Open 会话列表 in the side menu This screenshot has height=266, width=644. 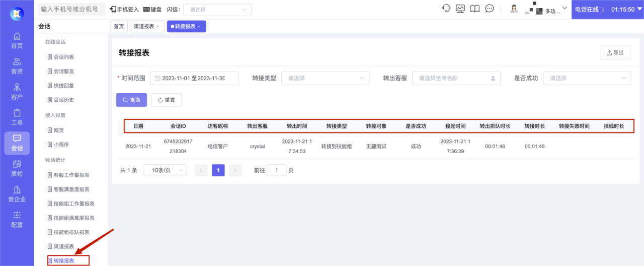coord(61,57)
